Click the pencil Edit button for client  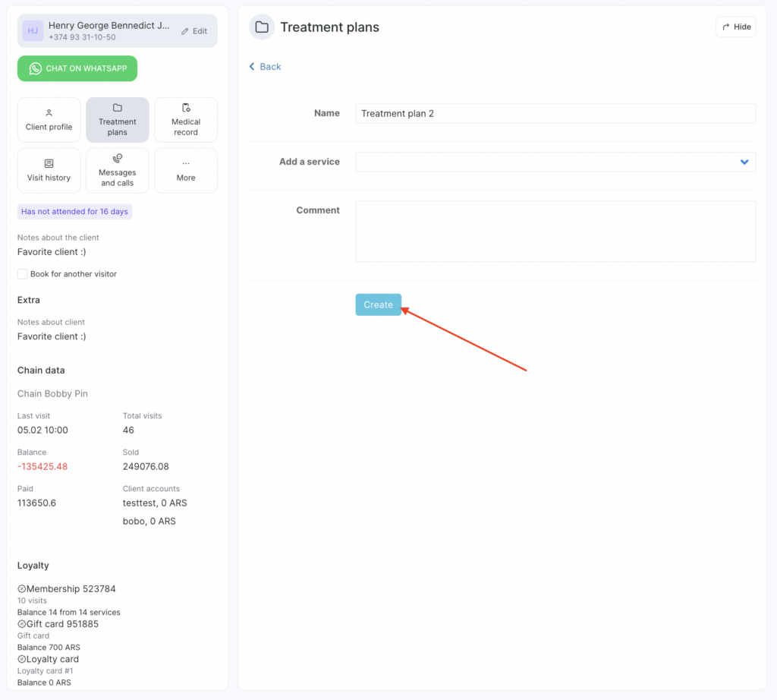[194, 31]
